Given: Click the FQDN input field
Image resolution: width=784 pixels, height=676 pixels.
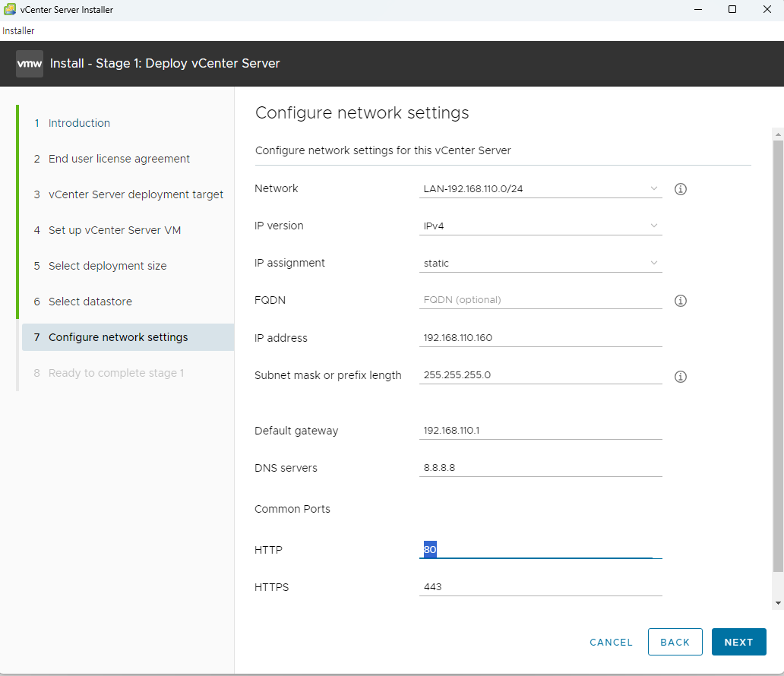Looking at the screenshot, I should pos(540,300).
